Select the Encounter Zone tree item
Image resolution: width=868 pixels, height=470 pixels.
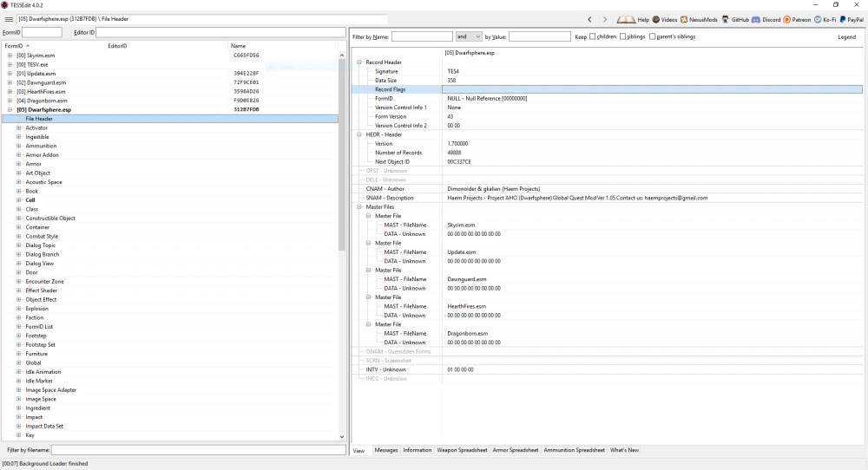pos(45,282)
